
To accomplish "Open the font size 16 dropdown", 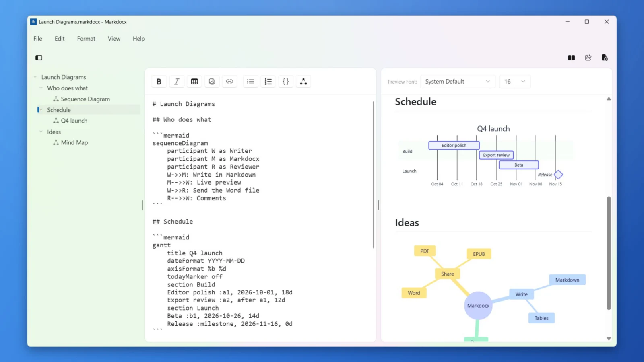I will (515, 82).
